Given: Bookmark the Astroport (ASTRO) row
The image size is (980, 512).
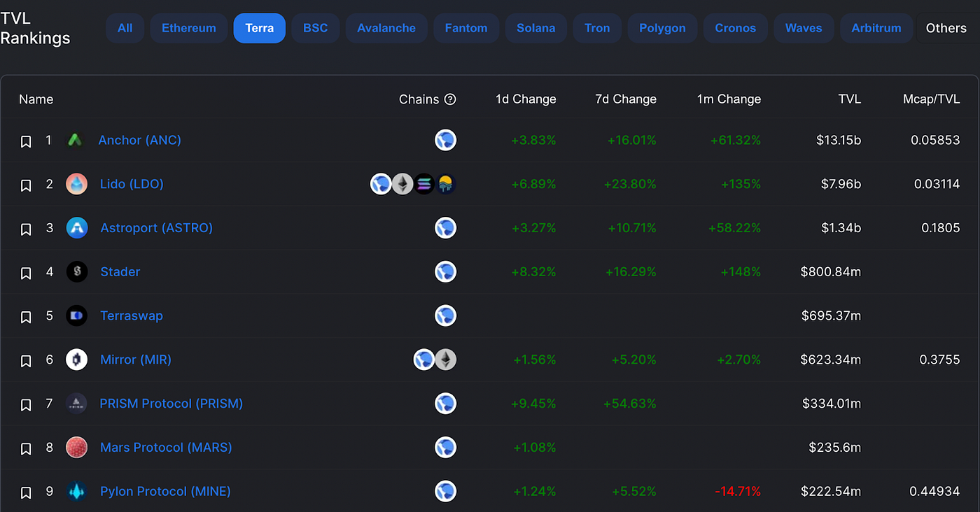Looking at the screenshot, I should pyautogui.click(x=26, y=229).
